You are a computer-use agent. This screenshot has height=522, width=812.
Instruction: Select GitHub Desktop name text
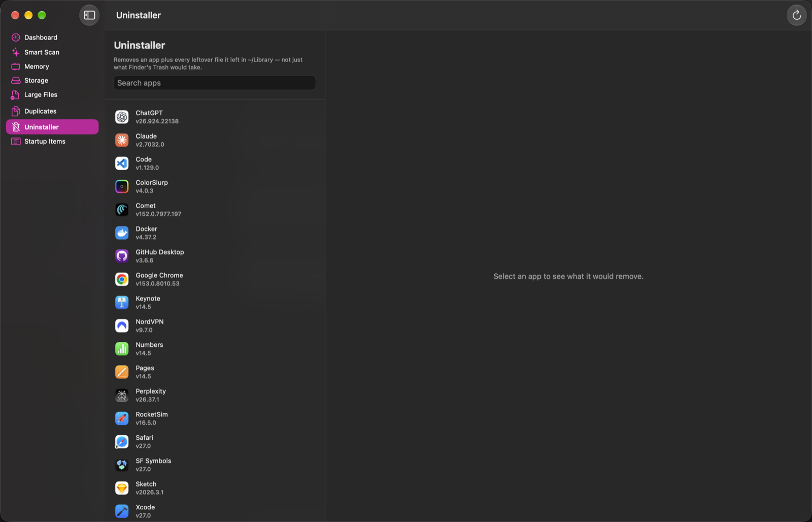tap(160, 252)
